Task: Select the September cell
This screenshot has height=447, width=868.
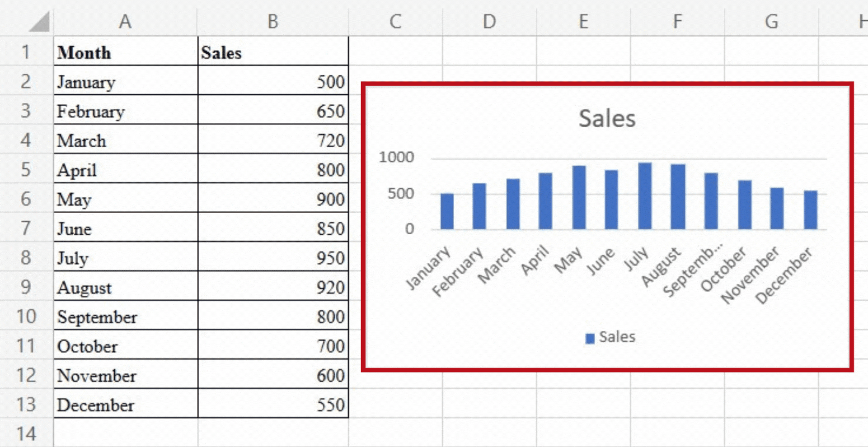Action: point(126,316)
